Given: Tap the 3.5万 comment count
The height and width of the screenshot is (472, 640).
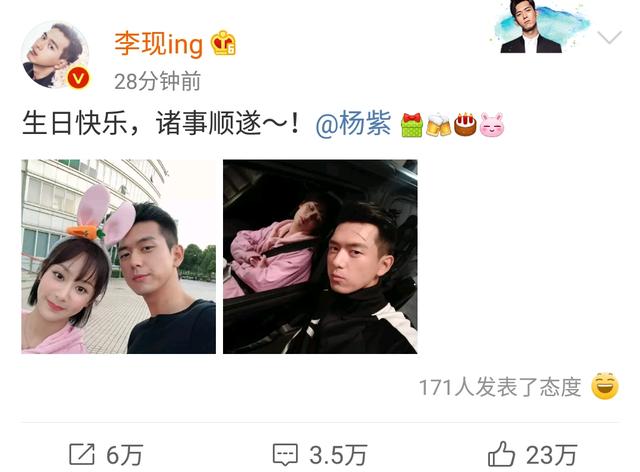Looking at the screenshot, I should pyautogui.click(x=338, y=455).
